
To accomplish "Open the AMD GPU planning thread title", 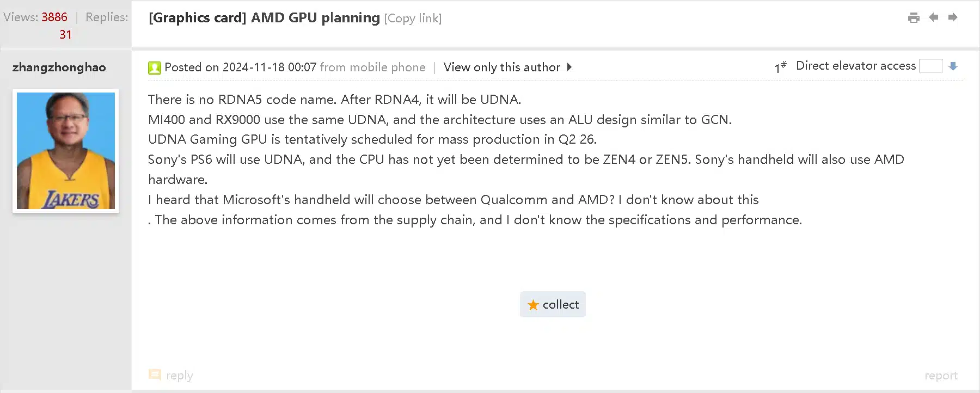I will 315,17.
